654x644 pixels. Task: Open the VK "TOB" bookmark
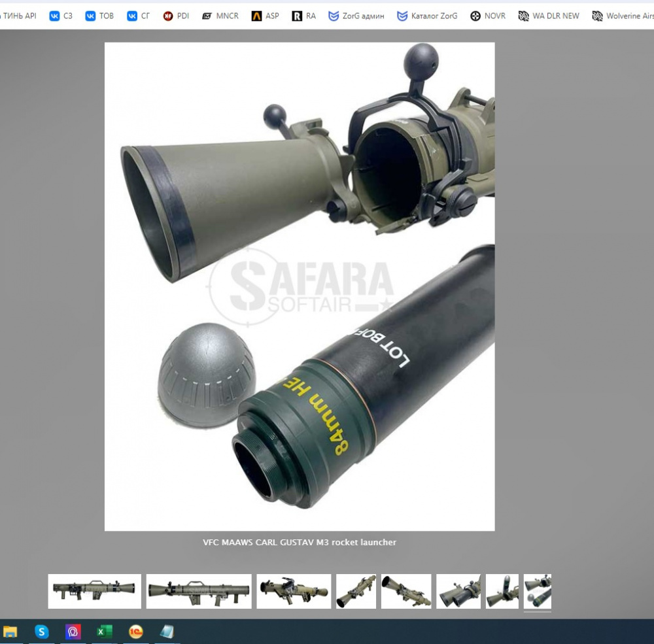[99, 16]
